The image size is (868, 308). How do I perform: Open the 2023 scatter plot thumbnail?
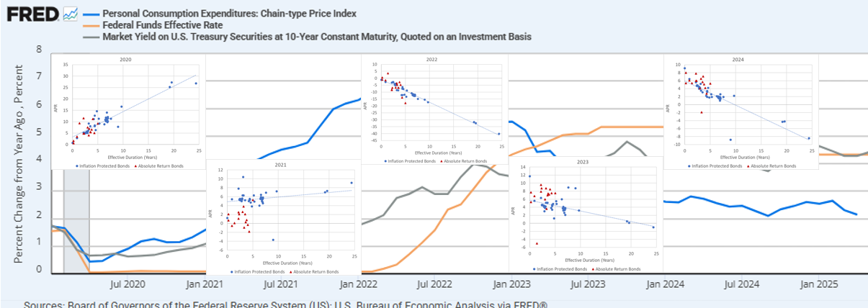click(x=583, y=216)
